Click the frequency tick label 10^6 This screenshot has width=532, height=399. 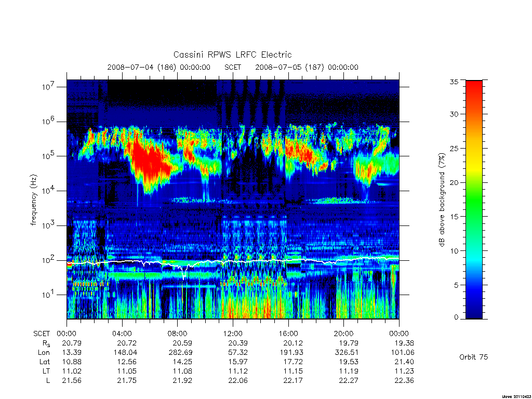coord(48,121)
